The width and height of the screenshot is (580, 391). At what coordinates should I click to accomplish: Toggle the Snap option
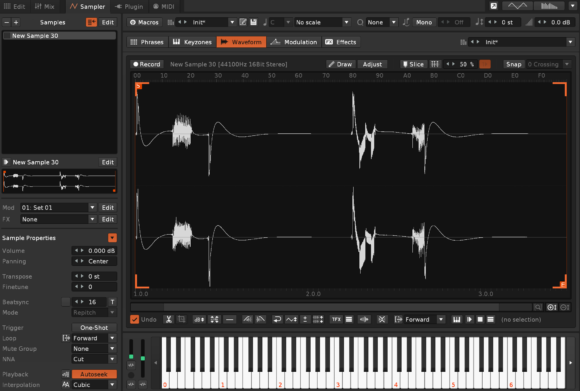click(513, 64)
